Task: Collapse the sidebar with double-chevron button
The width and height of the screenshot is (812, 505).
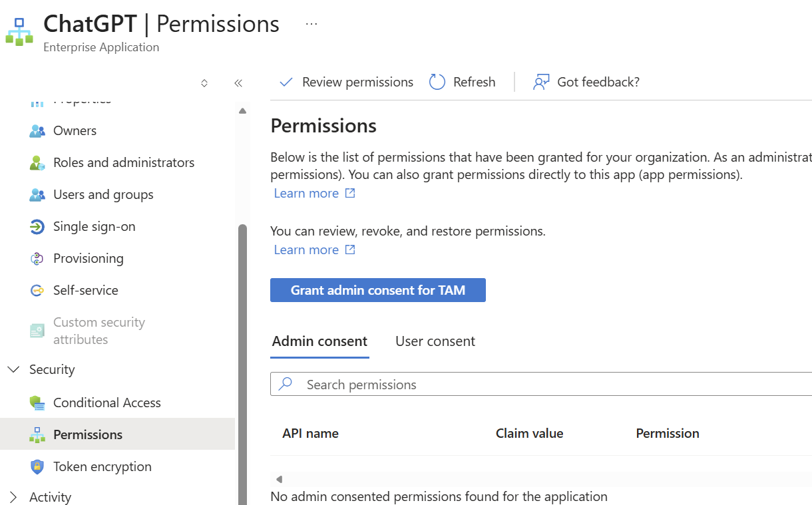Action: tap(238, 83)
